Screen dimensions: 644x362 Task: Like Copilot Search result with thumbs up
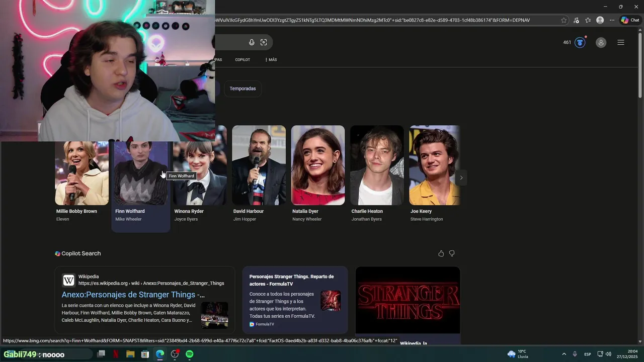coord(441,253)
